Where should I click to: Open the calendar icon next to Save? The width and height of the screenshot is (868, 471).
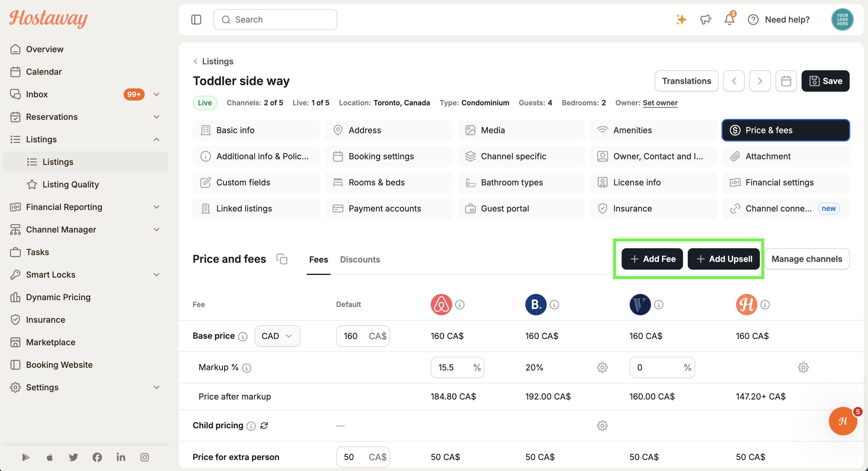(786, 81)
